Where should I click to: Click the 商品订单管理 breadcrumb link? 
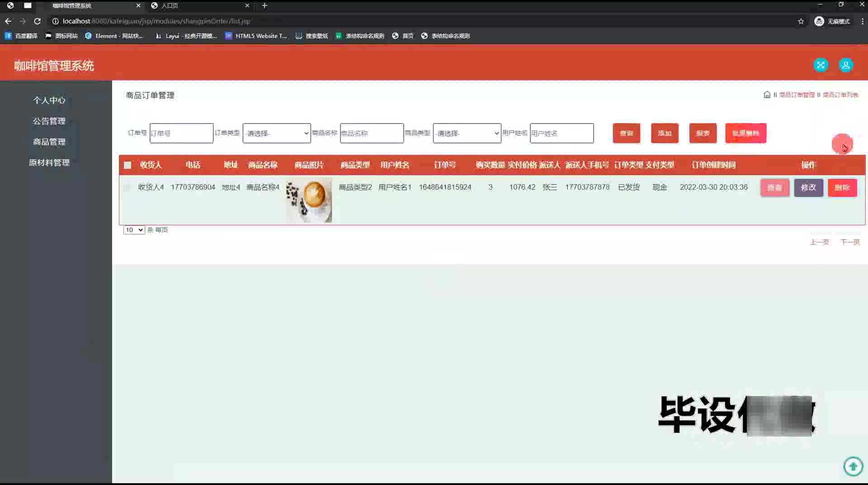point(797,95)
